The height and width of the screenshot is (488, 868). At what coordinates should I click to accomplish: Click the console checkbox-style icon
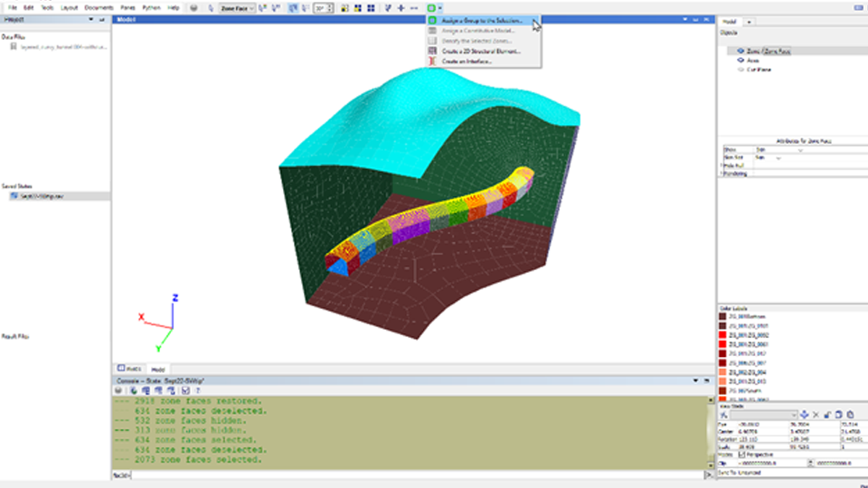185,390
